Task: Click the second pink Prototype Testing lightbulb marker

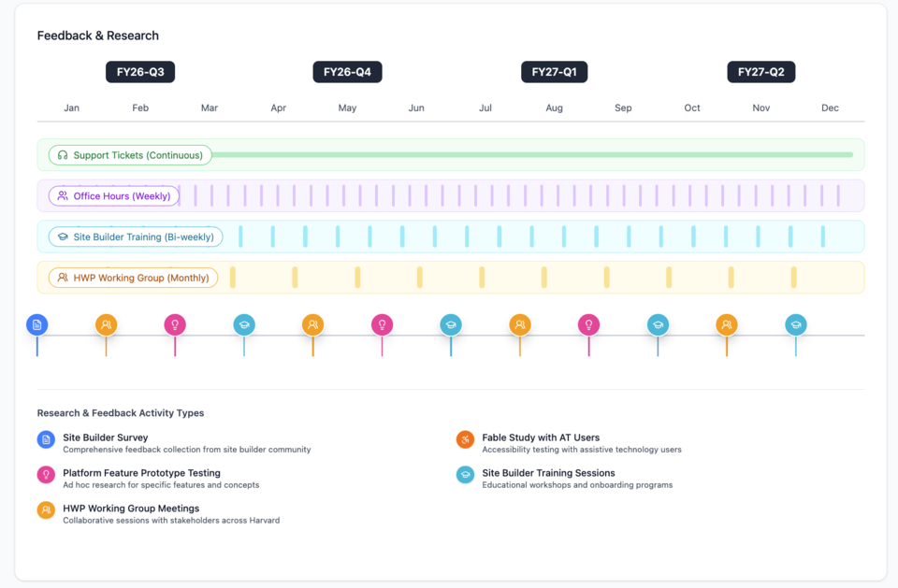Action: 382,324
